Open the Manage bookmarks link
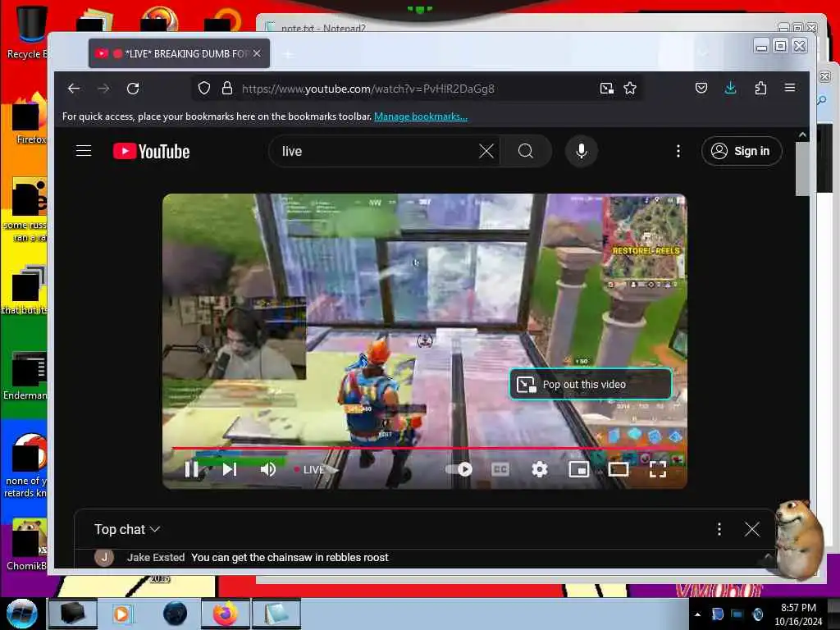Image resolution: width=840 pixels, height=630 pixels. (x=421, y=116)
